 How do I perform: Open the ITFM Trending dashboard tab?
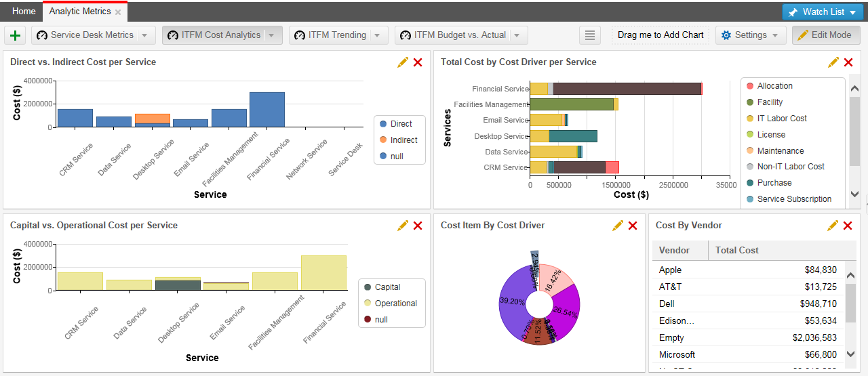coord(337,35)
